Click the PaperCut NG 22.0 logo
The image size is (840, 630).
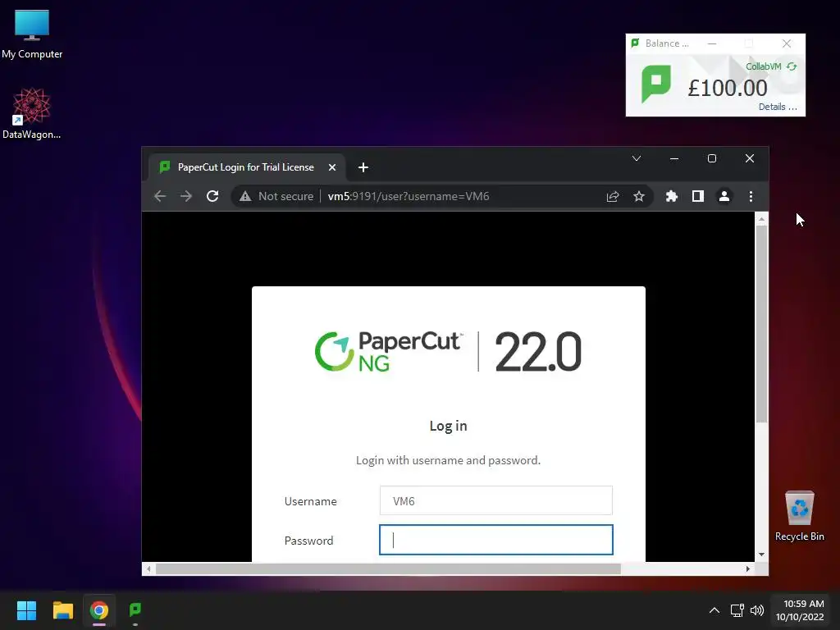pos(448,351)
